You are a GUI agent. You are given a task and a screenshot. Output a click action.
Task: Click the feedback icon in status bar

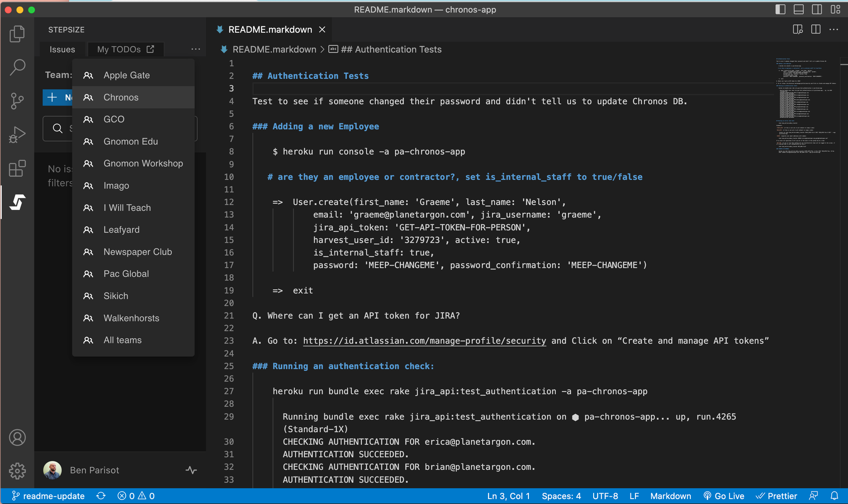[x=813, y=496]
